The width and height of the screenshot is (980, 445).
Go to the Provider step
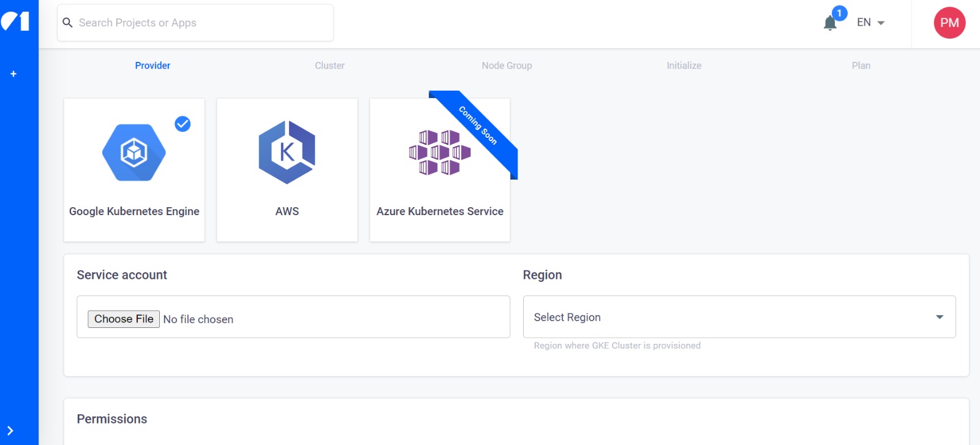pyautogui.click(x=153, y=66)
